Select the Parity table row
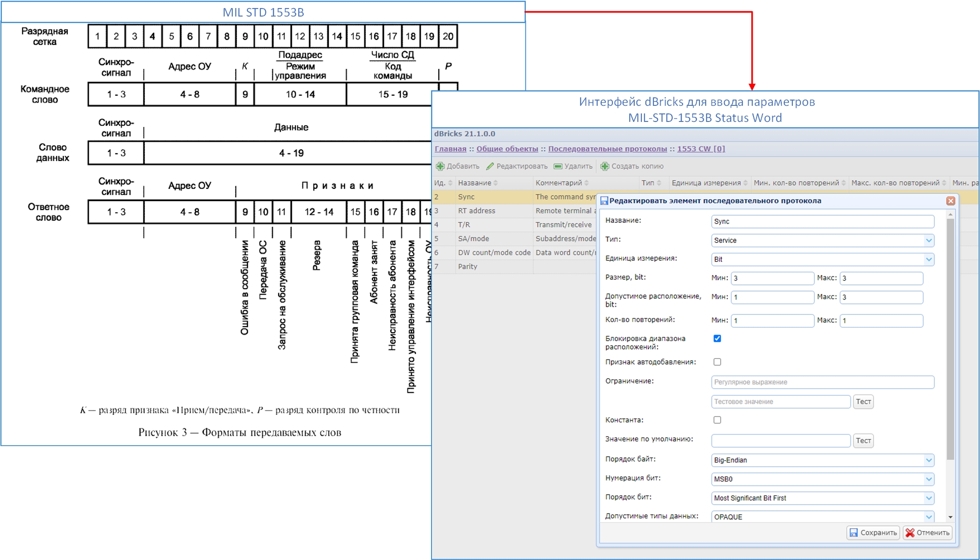The width and height of the screenshot is (980, 560). point(515,267)
